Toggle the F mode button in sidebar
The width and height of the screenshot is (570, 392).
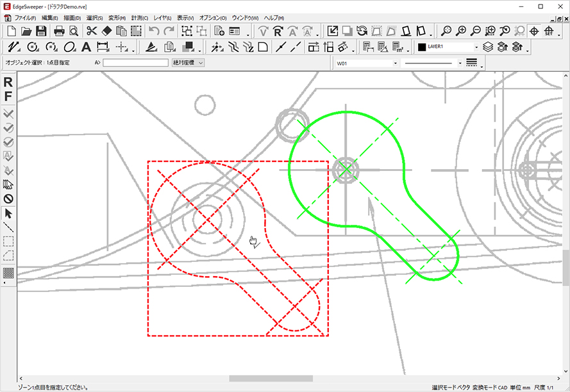pos(8,97)
